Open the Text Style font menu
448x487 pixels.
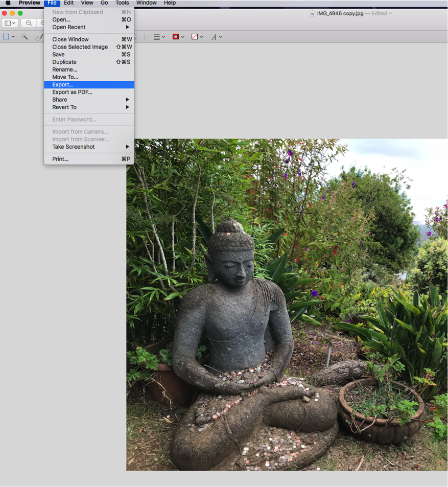click(216, 37)
